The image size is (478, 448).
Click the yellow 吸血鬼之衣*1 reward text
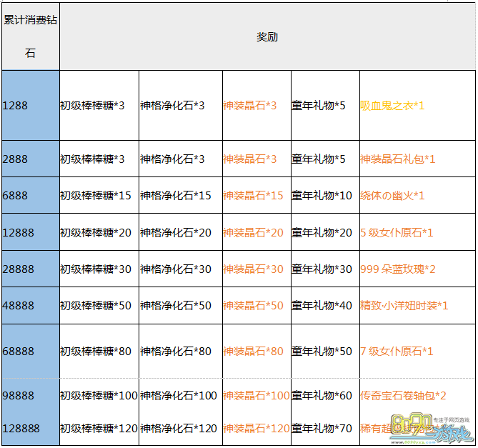coord(392,105)
